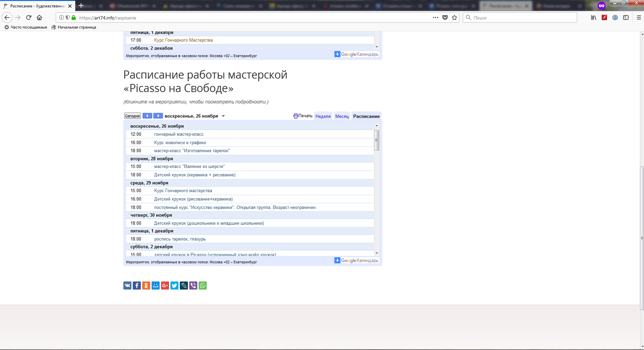
Task: Add the upper calendar to Google Calendar
Action: coord(356,54)
